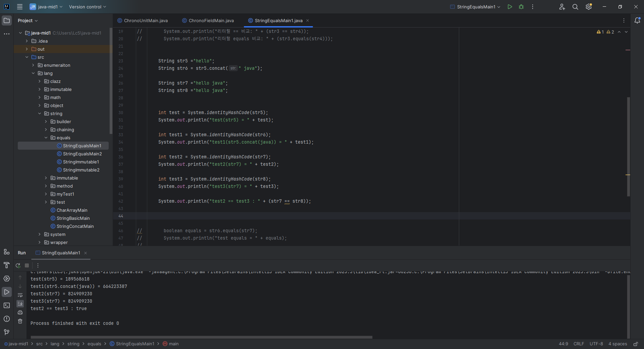The height and width of the screenshot is (349, 644).
Task: Switch to ChronoUnitMain.java tab
Action: (x=143, y=20)
